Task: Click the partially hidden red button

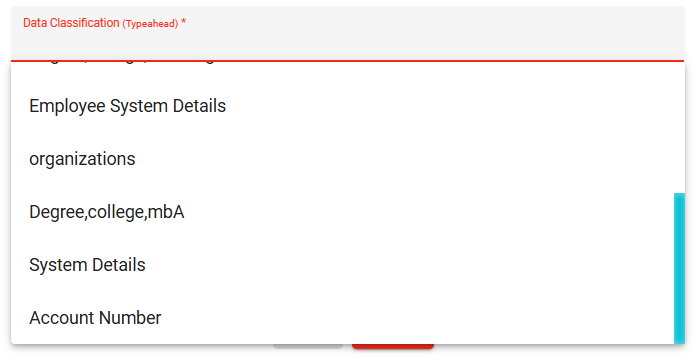Action: point(393,346)
